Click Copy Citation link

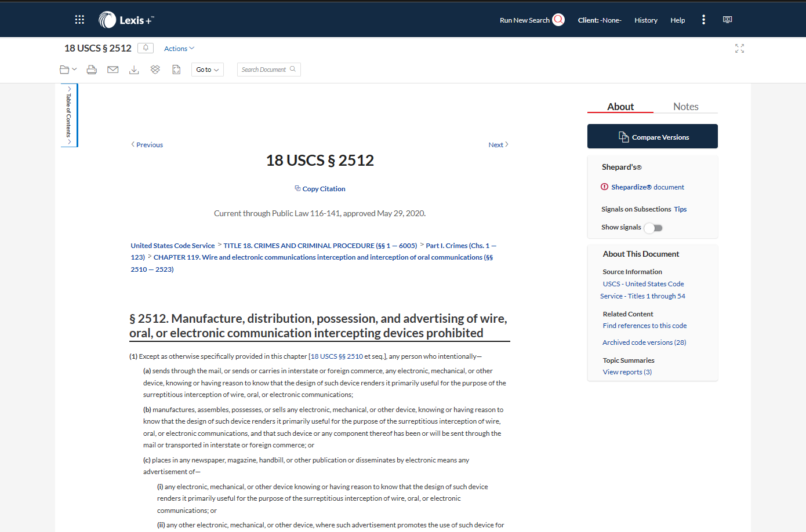pos(320,189)
